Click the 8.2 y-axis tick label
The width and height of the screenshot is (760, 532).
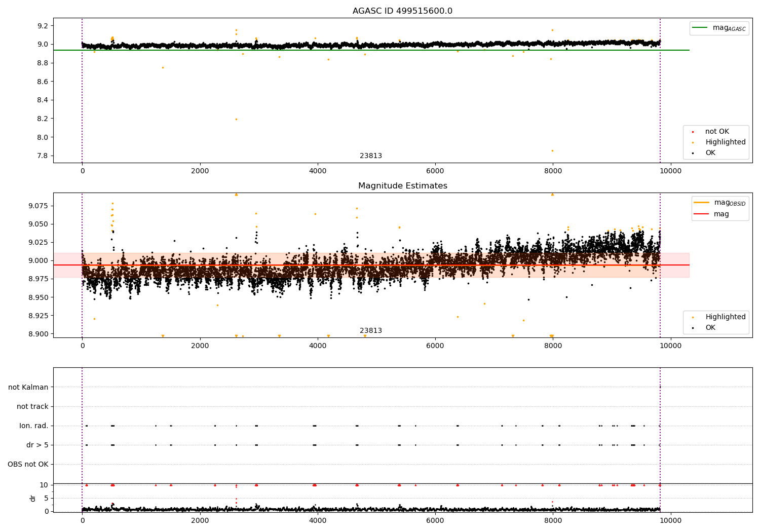[43, 119]
